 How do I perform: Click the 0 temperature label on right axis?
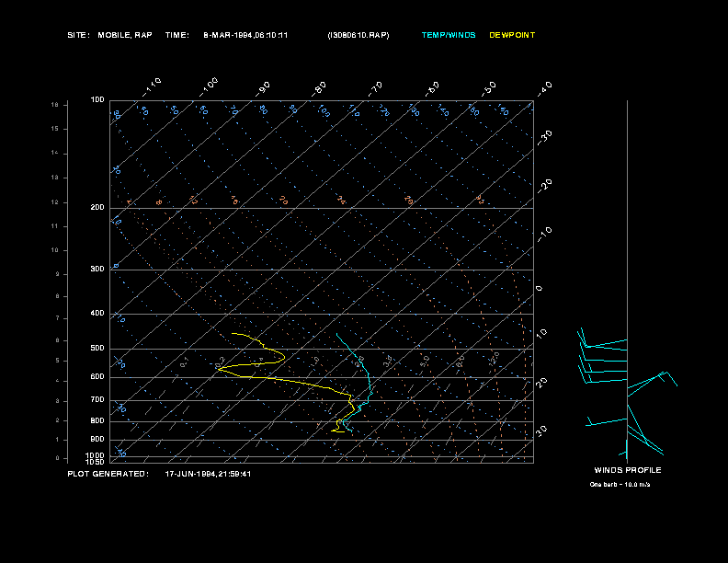coord(539,289)
